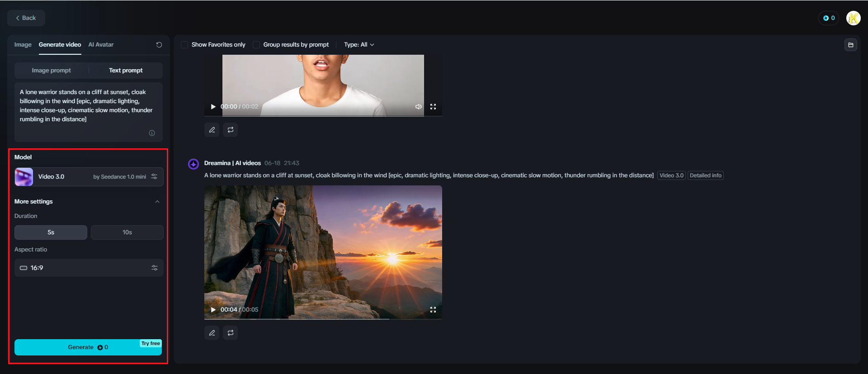Click the reset icon beside AI Avatar

click(159, 45)
